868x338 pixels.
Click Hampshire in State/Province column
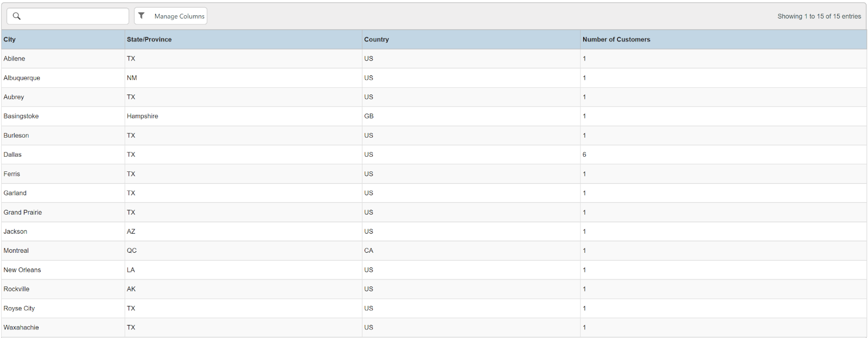[x=143, y=116]
